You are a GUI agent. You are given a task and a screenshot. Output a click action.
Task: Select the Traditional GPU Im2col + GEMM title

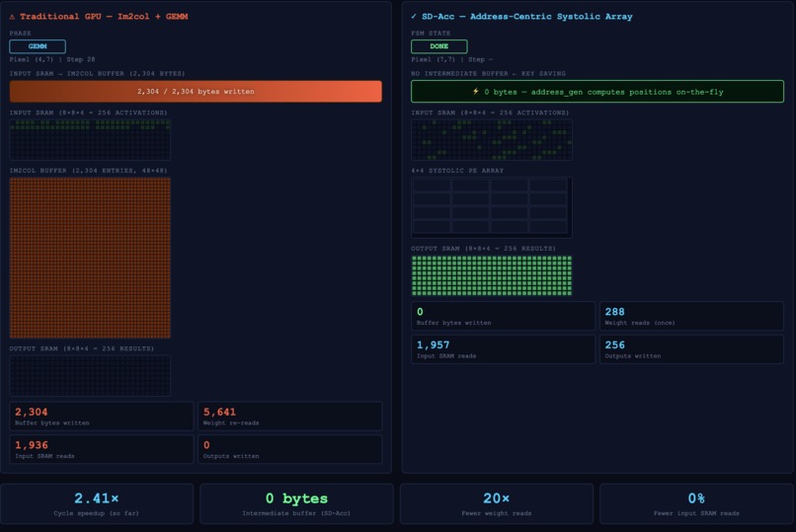tap(104, 16)
